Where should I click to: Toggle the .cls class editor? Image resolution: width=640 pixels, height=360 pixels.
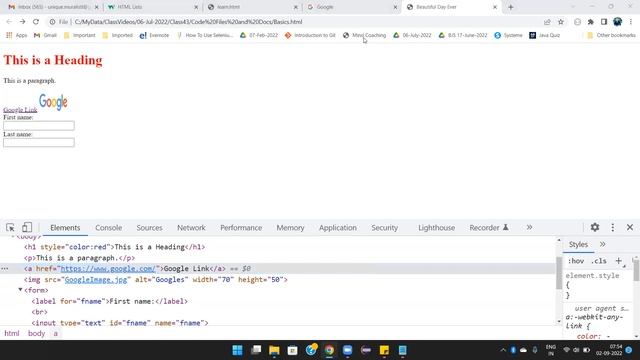[599, 261]
